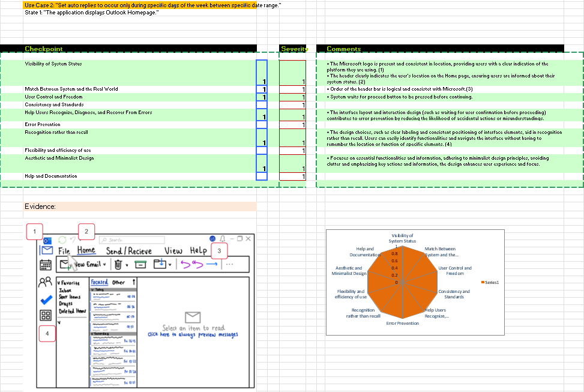Select the 'Error Prevention' checkpoint cell
Screen dimensions: 584x392
[x=140, y=125]
